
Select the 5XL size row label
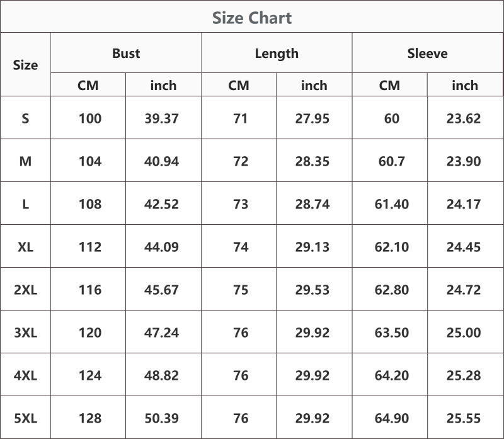pyautogui.click(x=25, y=418)
